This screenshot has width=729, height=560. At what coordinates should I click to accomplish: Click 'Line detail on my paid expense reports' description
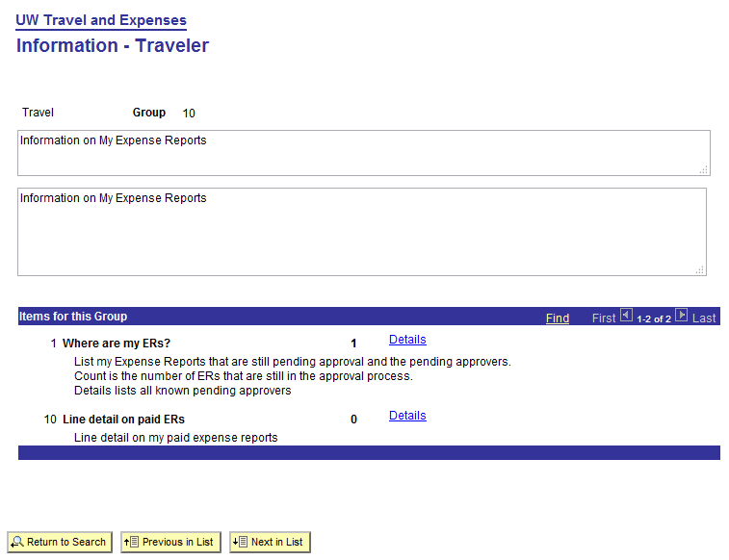175,438
